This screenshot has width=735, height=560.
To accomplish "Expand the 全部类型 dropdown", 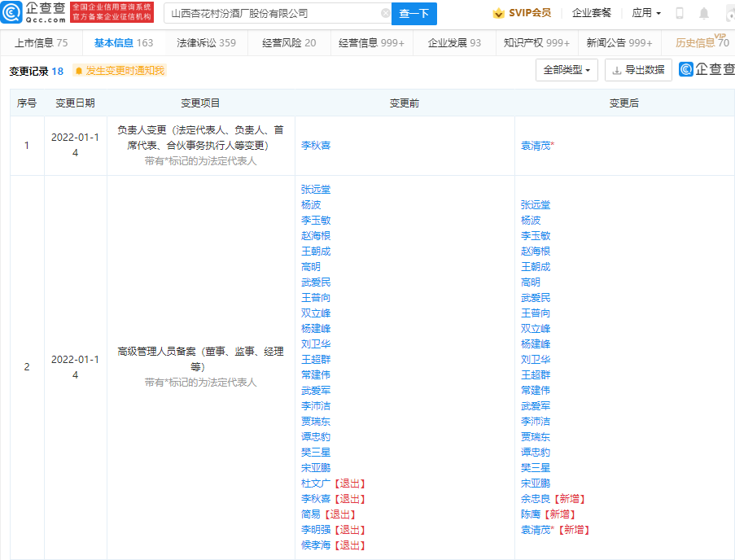I will coord(567,70).
